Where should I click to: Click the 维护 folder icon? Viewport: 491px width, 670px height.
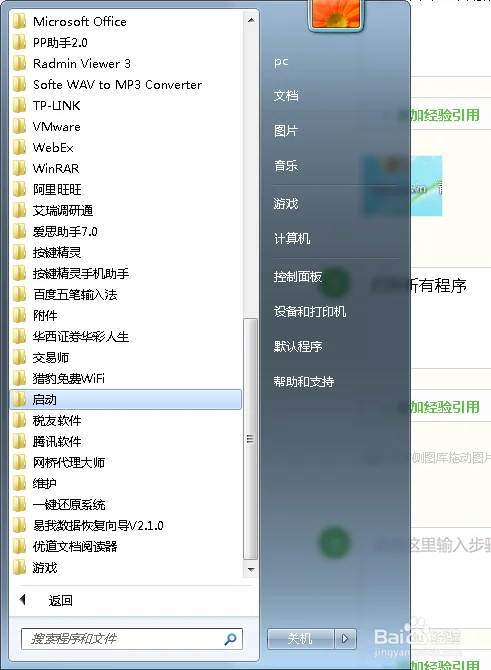19,483
